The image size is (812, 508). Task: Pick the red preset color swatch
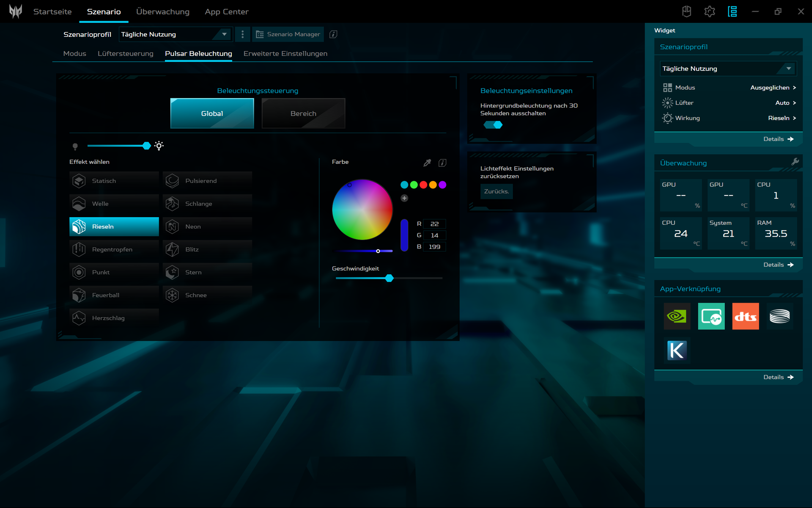[423, 185]
